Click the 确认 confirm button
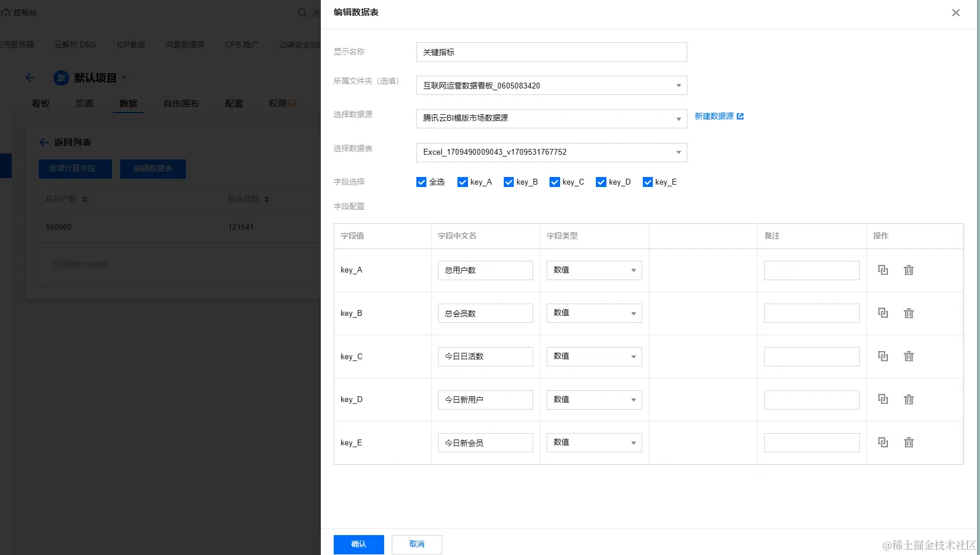The height and width of the screenshot is (555, 980). coord(359,544)
